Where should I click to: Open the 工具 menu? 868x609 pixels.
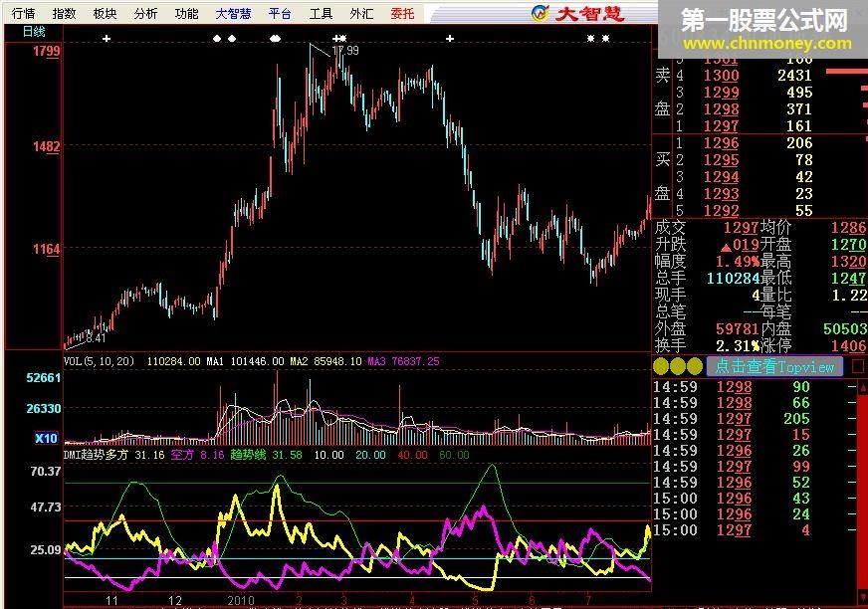tap(321, 13)
